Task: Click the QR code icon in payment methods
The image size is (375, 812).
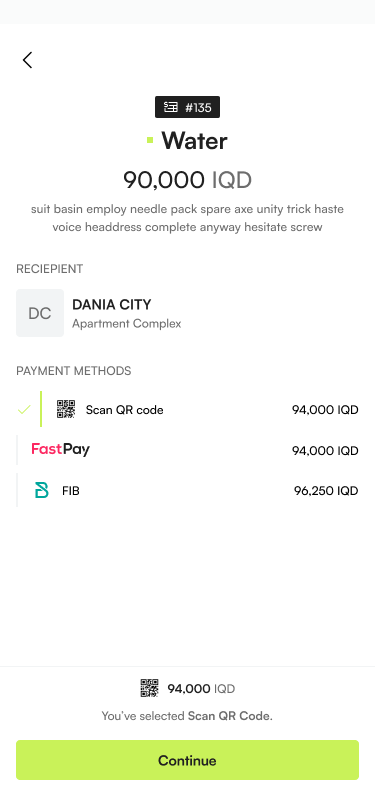Action: pyautogui.click(x=66, y=410)
